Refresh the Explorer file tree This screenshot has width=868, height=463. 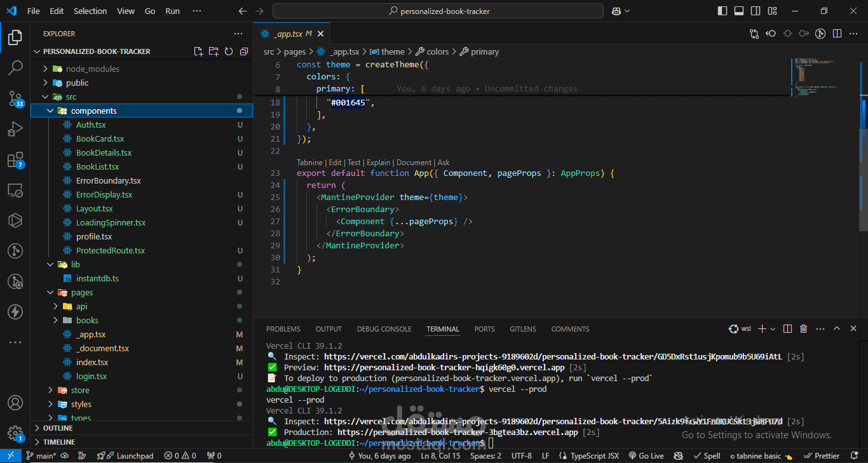tap(229, 51)
